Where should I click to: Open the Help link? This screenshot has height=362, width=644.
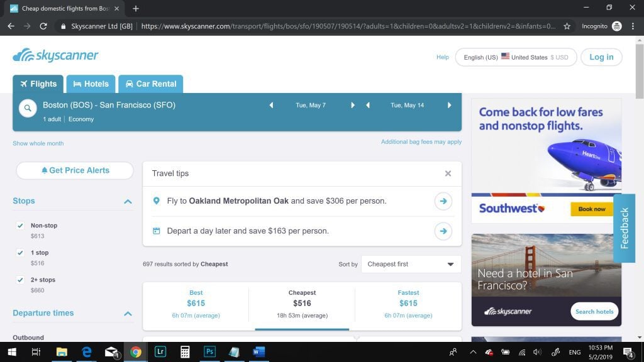(442, 57)
